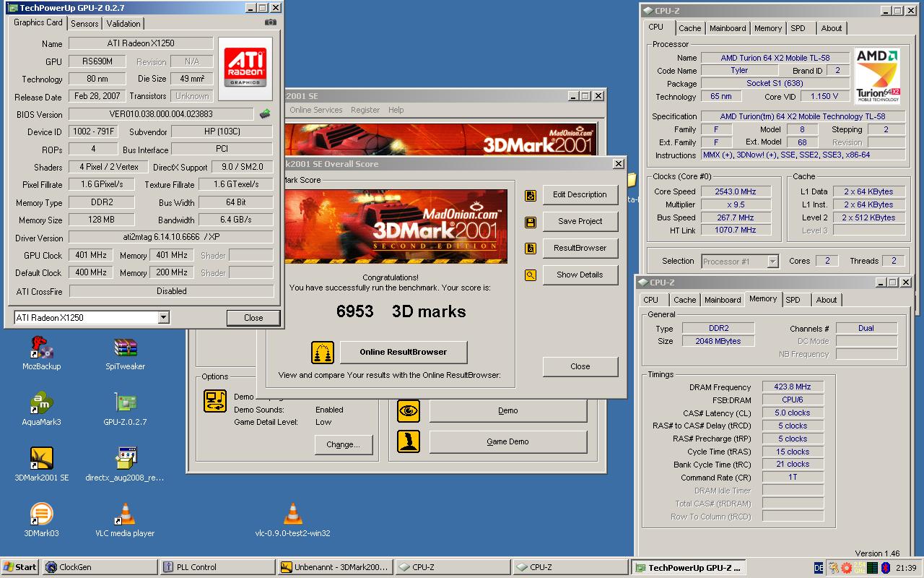
Task: Open the Cache tab in top CPU-Z window
Action: 689,28
